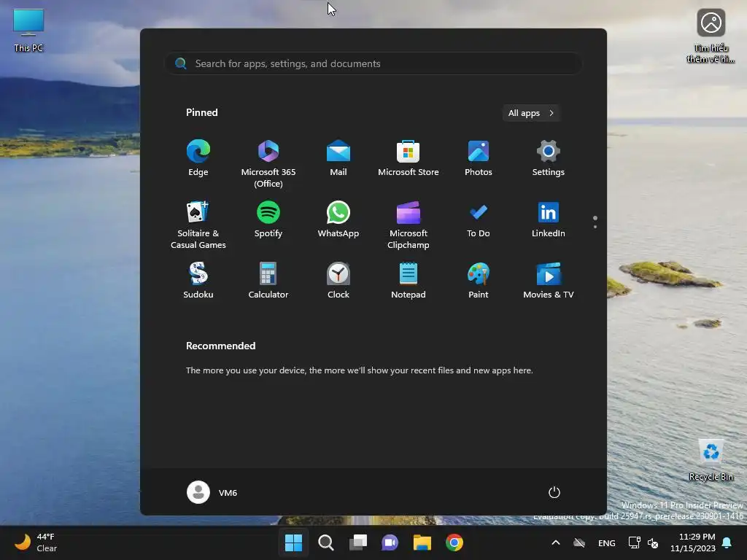Launch Movies & TV
This screenshot has width=747, height=560.
click(549, 281)
